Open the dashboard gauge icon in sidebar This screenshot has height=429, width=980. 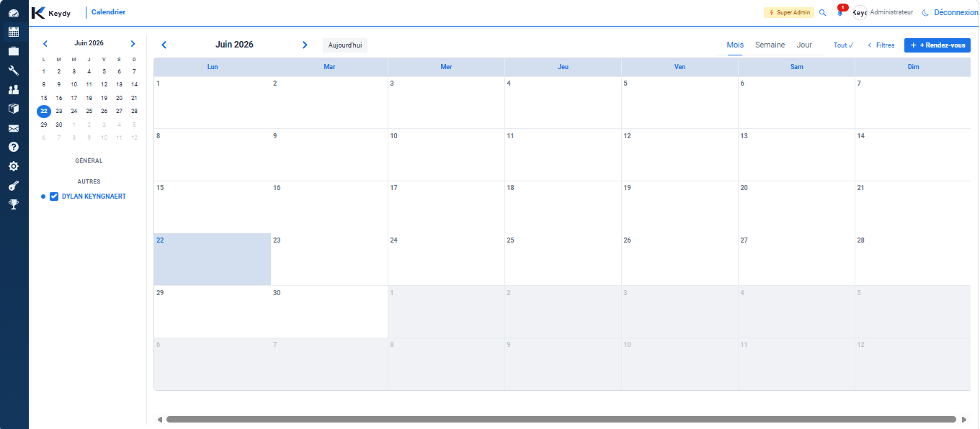click(x=13, y=13)
